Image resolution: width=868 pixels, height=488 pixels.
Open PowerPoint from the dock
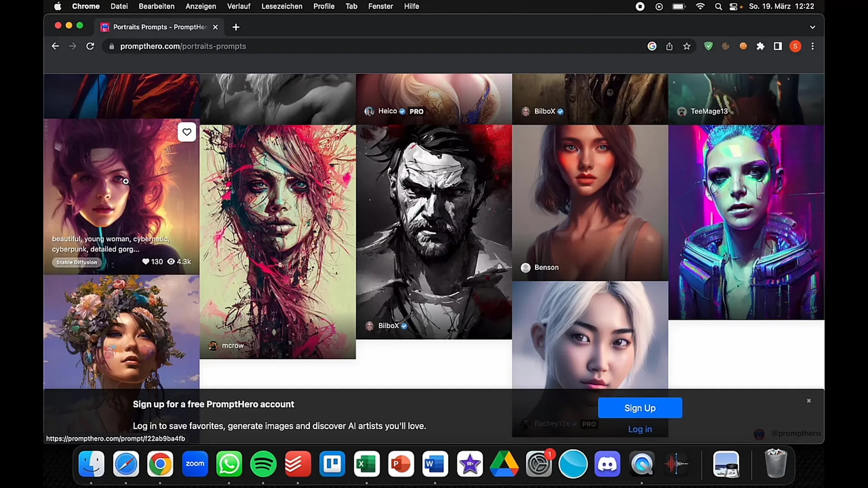click(x=401, y=464)
